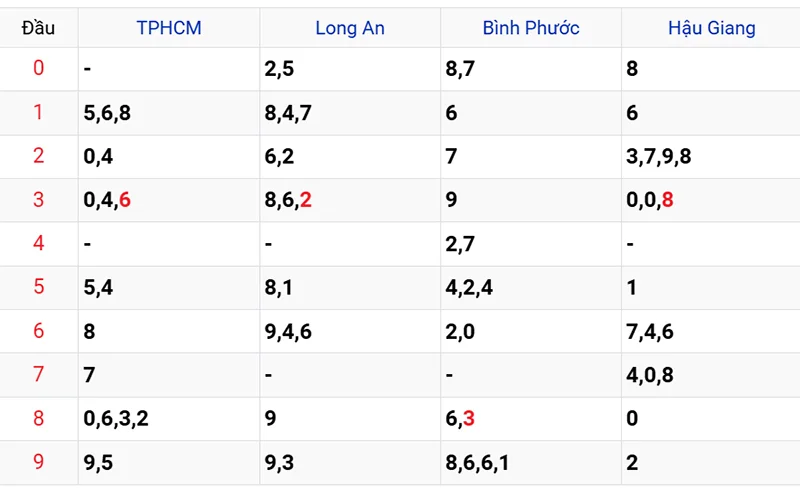Click Hậu Giang cell showing 4,0,8
Viewport: 800px width, 488px height.
coord(650,376)
